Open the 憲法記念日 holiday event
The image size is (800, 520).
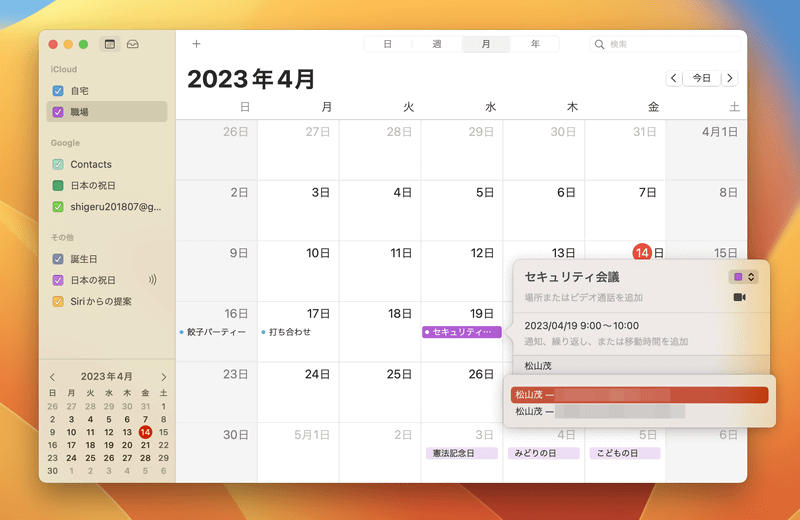462,453
